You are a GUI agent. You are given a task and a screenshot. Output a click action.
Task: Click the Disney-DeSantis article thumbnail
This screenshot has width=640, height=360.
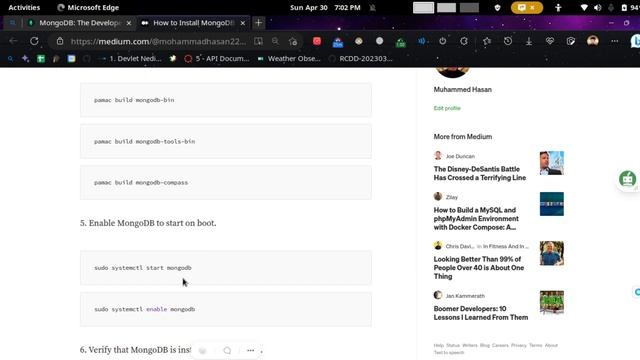(x=551, y=163)
